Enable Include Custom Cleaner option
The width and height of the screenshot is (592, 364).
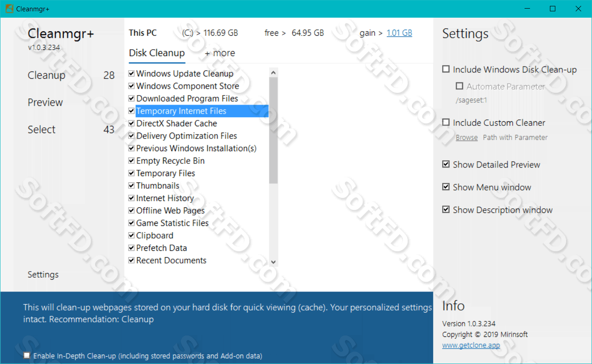[446, 122]
